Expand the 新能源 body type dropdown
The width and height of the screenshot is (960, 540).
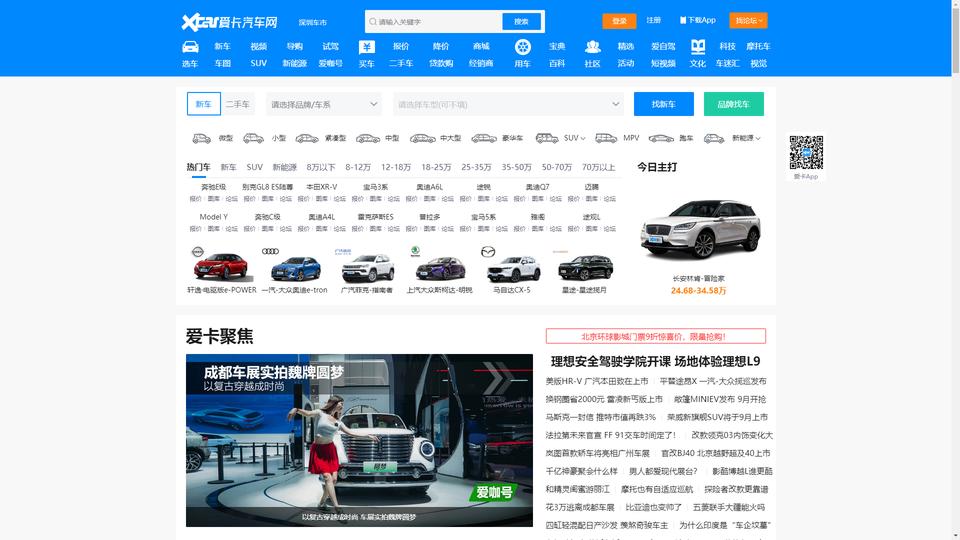pos(746,138)
